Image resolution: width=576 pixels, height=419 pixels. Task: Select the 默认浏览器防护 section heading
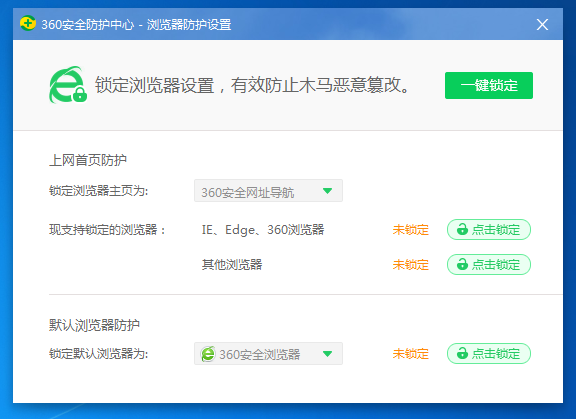click(x=94, y=325)
